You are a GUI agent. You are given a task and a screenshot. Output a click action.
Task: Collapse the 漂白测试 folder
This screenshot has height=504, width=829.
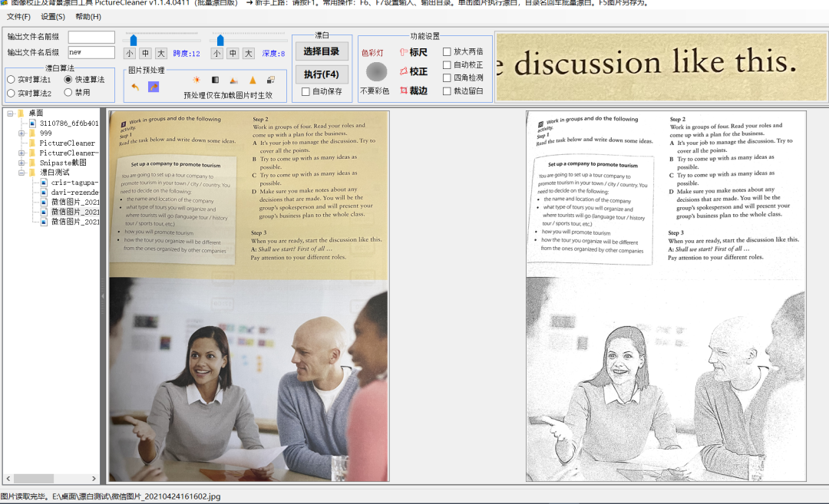[21, 173]
